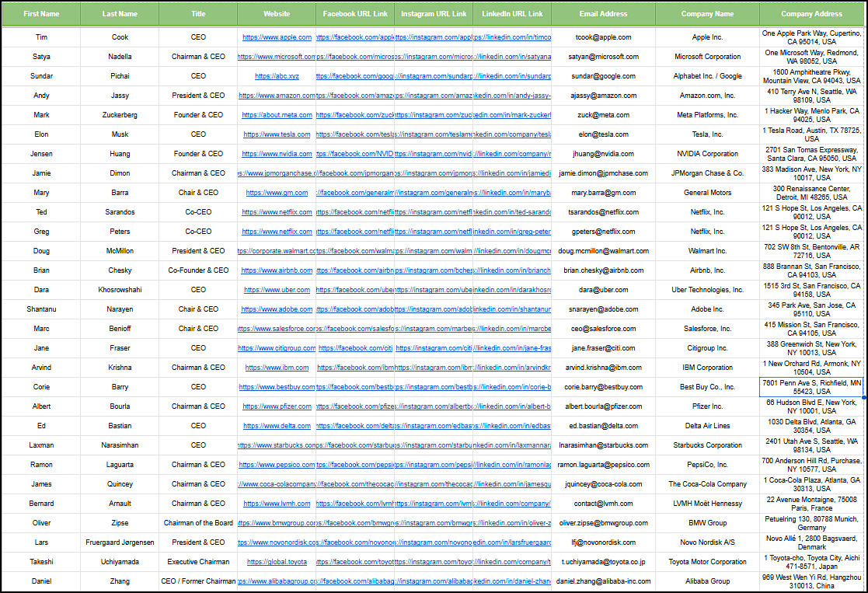Select the Shantanu first name cell

(x=41, y=309)
